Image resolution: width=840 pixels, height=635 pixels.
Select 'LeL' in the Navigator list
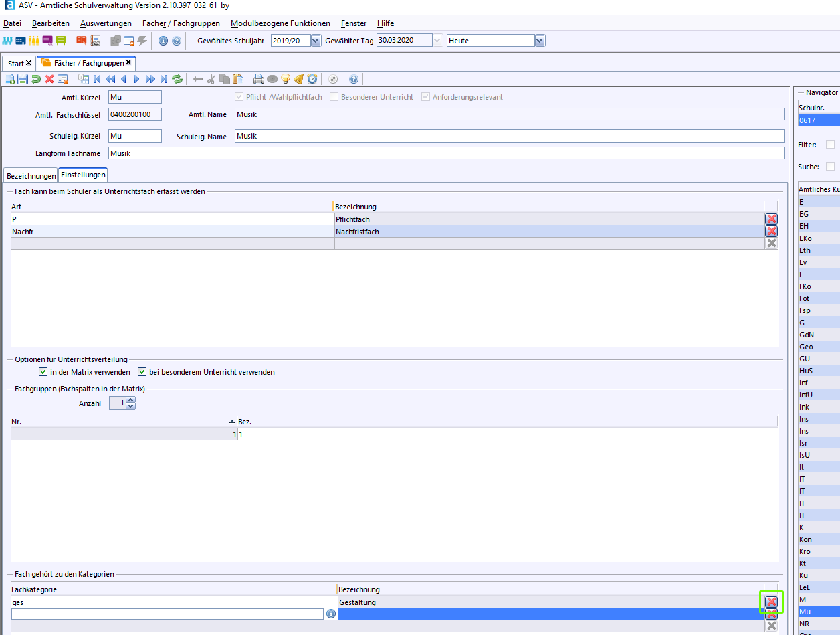point(819,587)
